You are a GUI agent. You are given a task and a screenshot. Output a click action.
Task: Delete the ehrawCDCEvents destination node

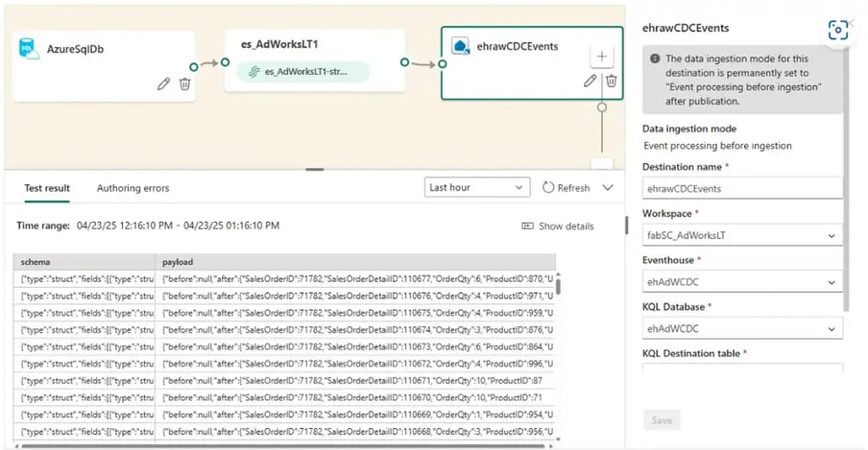(611, 81)
